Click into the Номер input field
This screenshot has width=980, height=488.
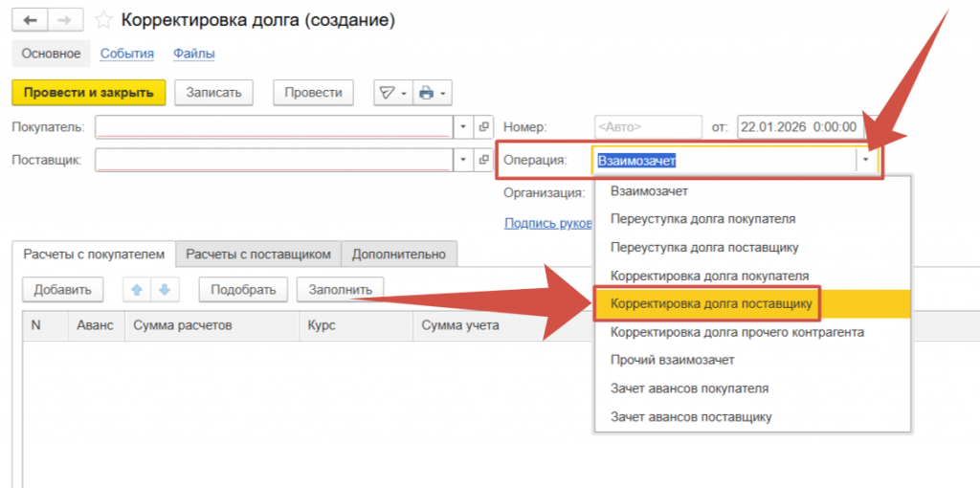(x=647, y=126)
